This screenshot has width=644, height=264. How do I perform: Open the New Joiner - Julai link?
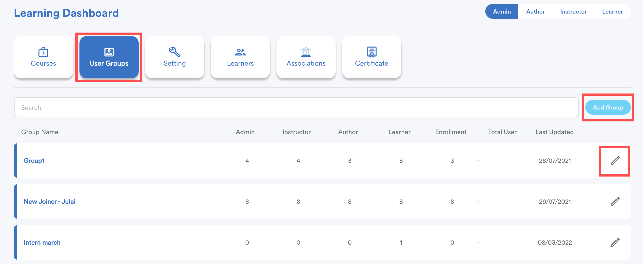click(49, 202)
